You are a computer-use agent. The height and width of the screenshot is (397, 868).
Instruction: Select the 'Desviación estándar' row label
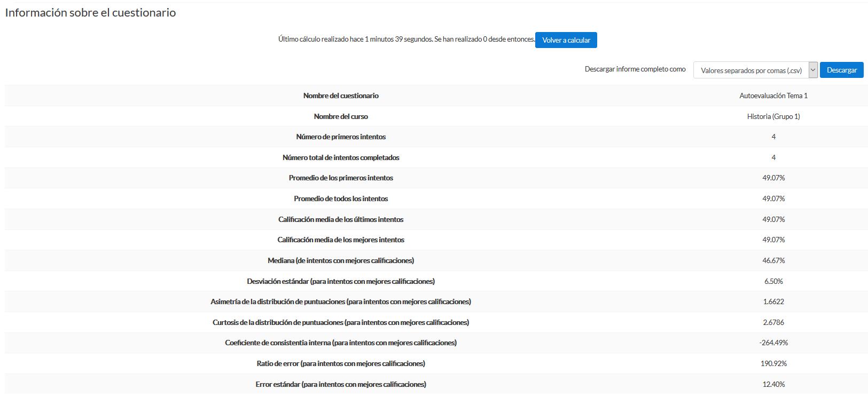(x=341, y=281)
